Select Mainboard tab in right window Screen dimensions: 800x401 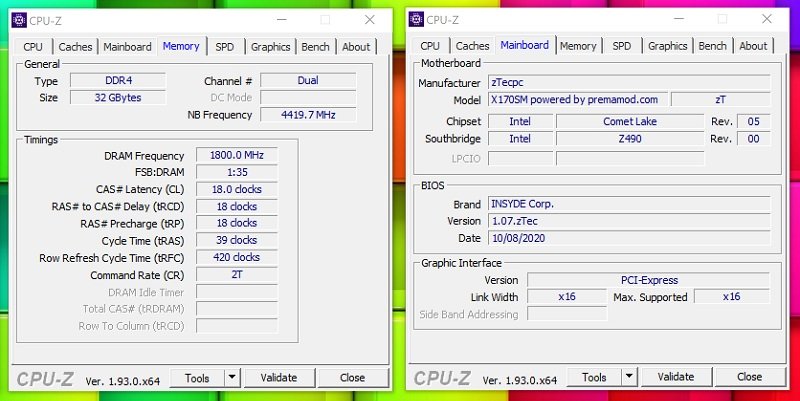coord(525,45)
